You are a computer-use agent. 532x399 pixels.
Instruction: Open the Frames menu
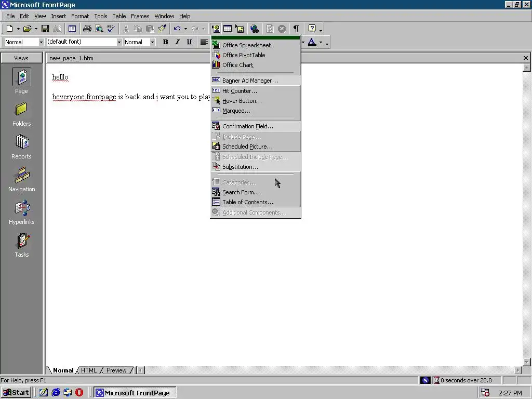coord(140,16)
